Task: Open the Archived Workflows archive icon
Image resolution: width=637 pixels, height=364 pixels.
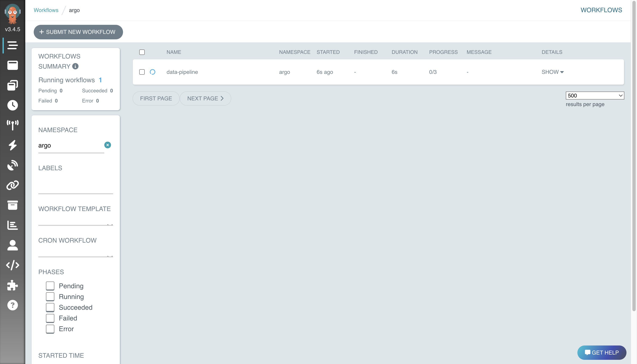Action: point(12,205)
